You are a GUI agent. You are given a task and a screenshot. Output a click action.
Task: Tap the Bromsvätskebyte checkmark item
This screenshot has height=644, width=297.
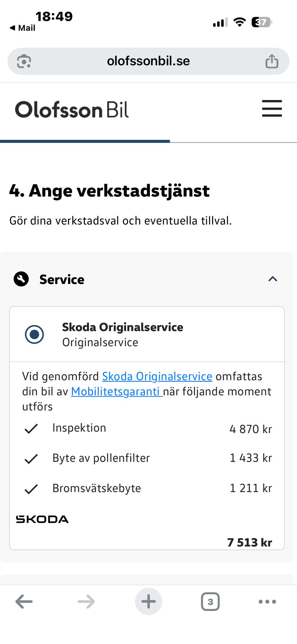[31, 489]
